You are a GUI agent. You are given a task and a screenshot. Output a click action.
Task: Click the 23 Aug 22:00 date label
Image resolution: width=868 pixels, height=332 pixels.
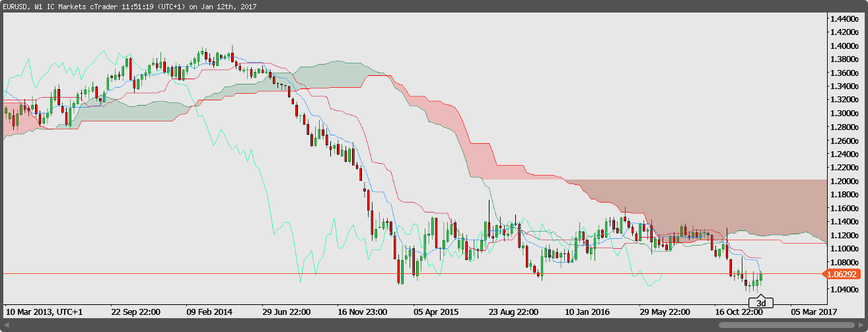(515, 310)
